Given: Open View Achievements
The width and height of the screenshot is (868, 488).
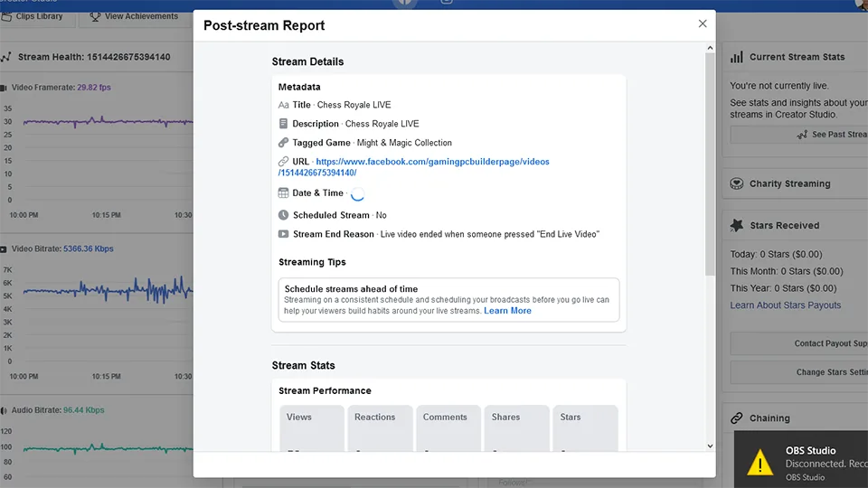Looking at the screenshot, I should point(134,16).
